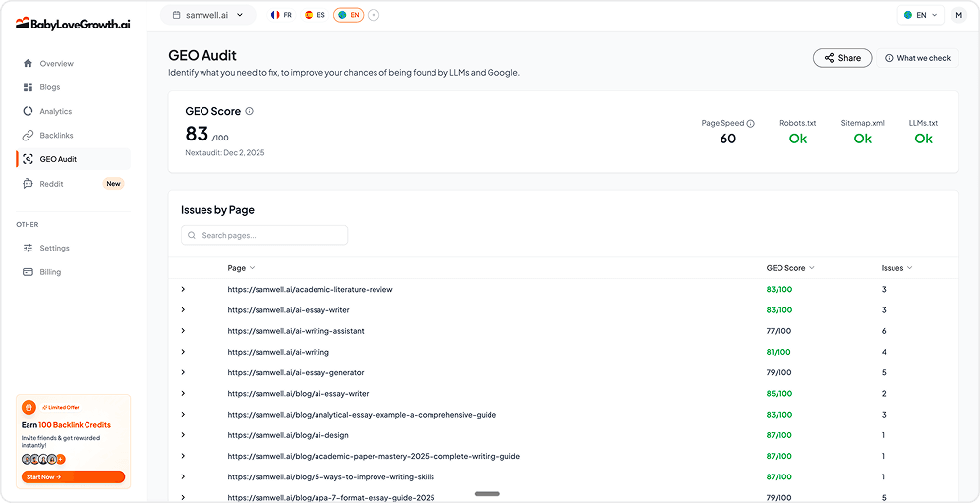Click the BabyLoveGrowth.ai logo

(73, 24)
